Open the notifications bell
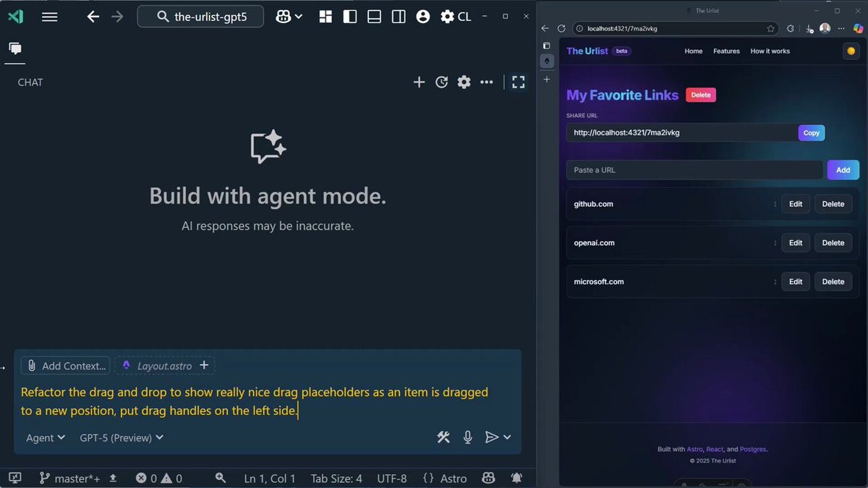This screenshot has height=488, width=868. point(516,478)
